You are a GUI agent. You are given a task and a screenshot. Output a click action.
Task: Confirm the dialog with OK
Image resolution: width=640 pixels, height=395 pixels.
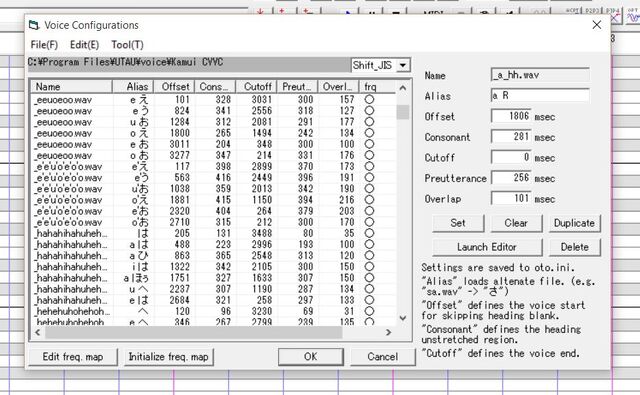click(311, 357)
